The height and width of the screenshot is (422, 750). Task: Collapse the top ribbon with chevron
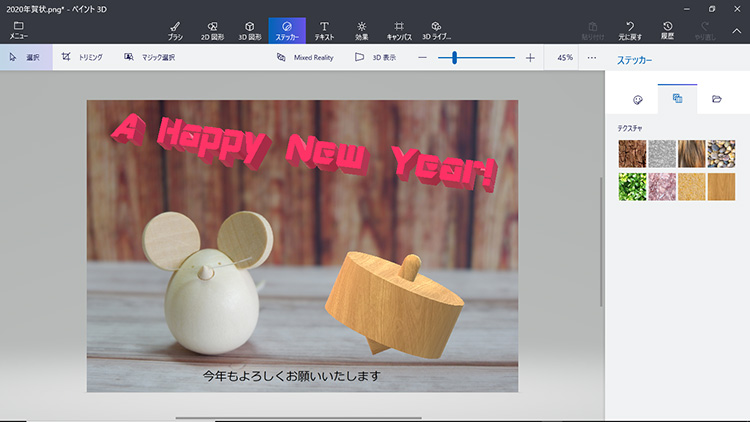pos(737,29)
